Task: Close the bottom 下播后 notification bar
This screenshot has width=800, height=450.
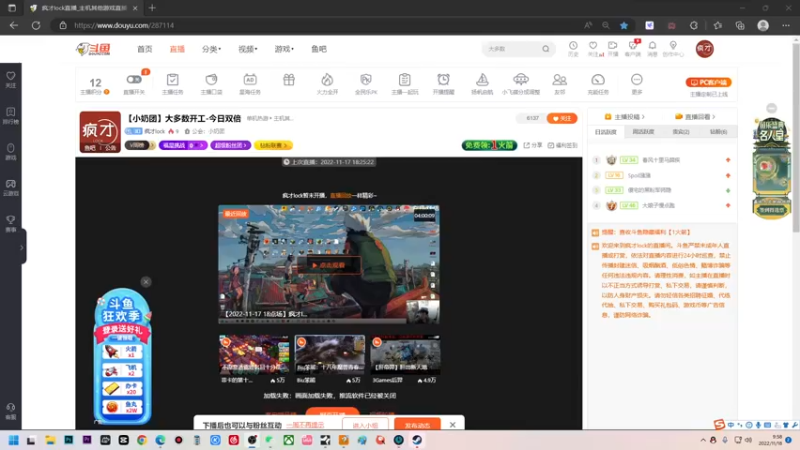Action: (x=453, y=424)
